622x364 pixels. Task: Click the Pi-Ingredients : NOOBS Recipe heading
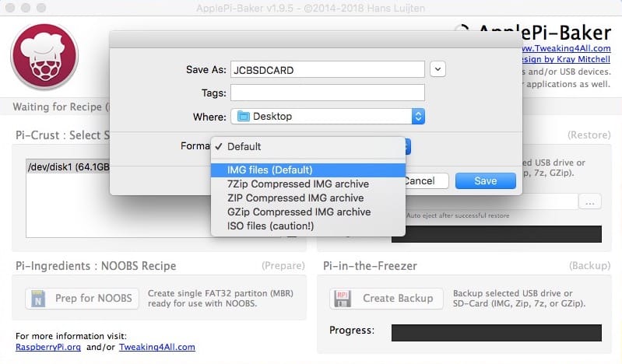[x=96, y=266]
